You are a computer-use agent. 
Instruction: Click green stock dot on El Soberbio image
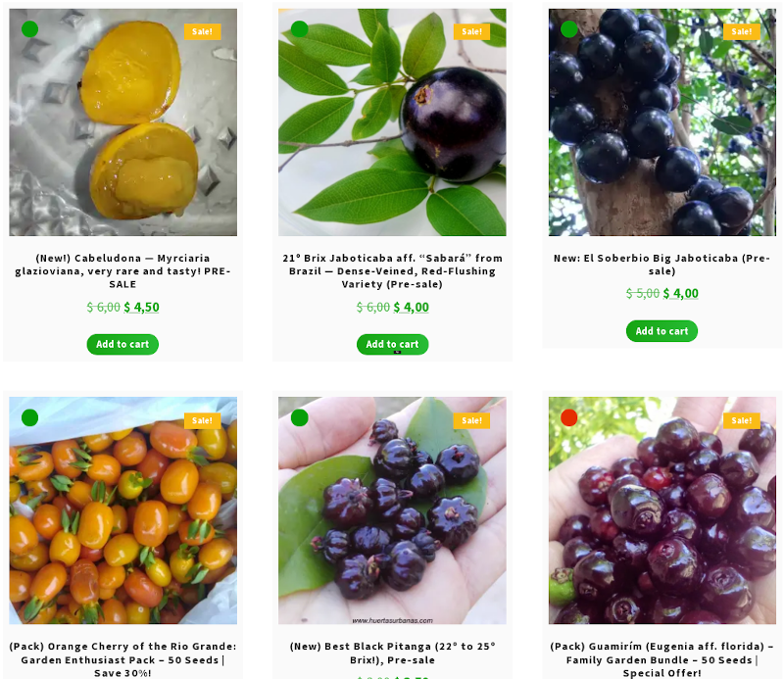(x=569, y=29)
